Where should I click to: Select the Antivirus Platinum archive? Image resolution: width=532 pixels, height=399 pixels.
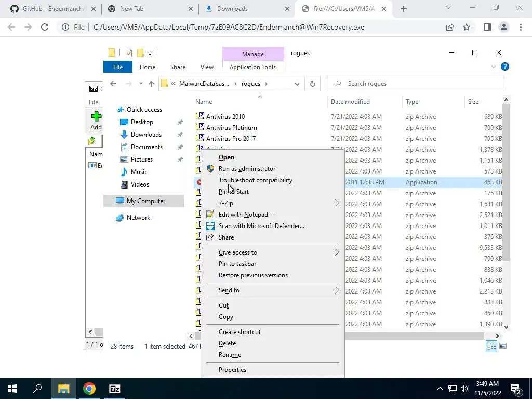pos(231,128)
